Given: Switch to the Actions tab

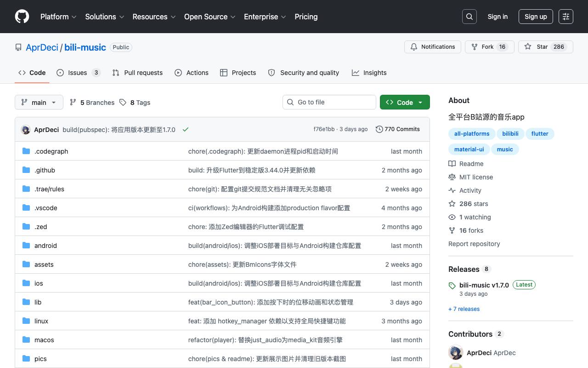Looking at the screenshot, I should click(x=192, y=73).
